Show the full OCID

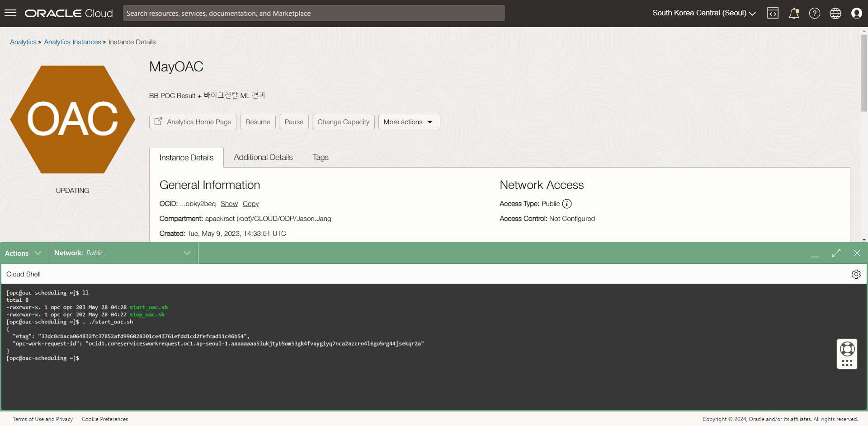pyautogui.click(x=229, y=204)
